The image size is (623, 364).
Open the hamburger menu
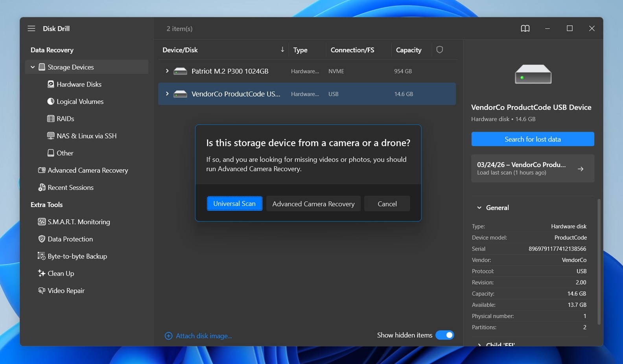click(x=31, y=28)
